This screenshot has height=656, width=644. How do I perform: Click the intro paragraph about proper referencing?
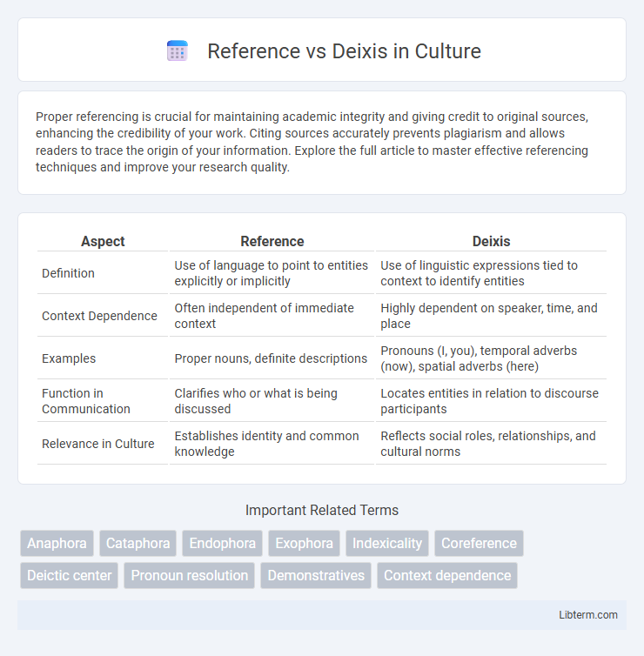[312, 142]
